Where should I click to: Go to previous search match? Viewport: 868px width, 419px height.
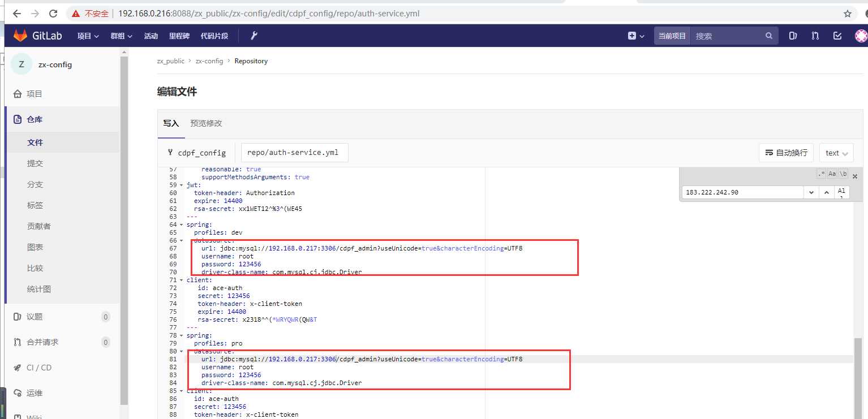pos(826,192)
